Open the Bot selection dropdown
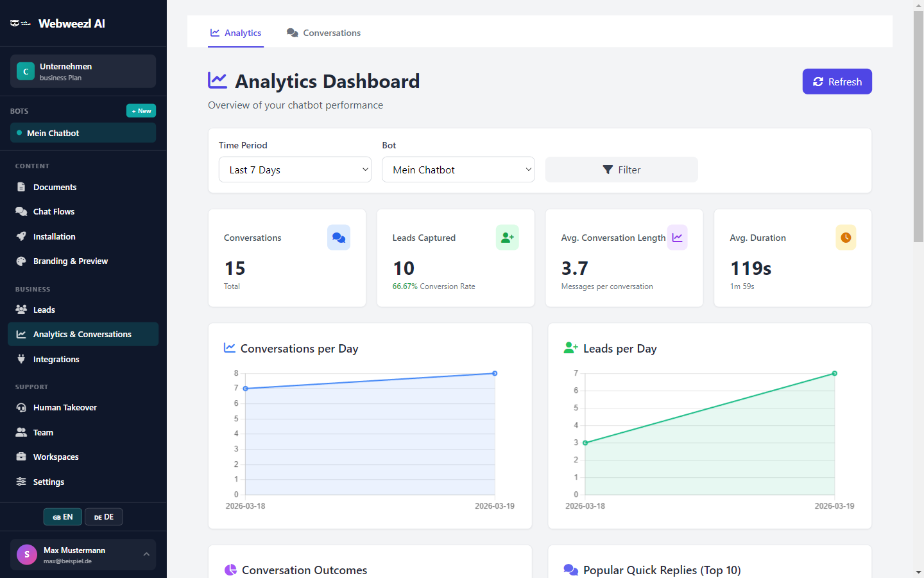 [458, 169]
